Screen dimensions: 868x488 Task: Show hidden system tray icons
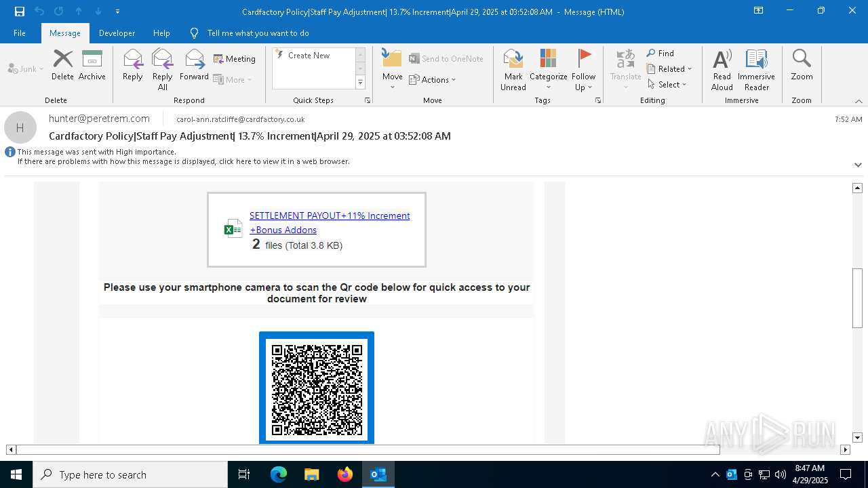tap(715, 474)
